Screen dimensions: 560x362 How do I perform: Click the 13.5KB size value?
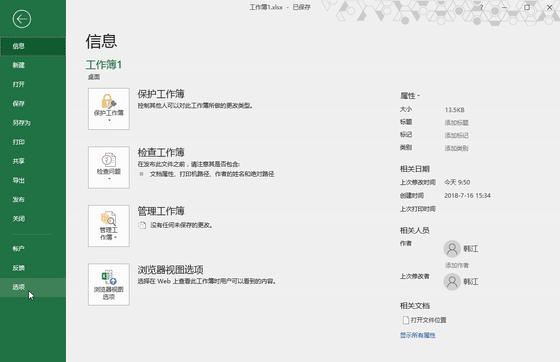(454, 110)
